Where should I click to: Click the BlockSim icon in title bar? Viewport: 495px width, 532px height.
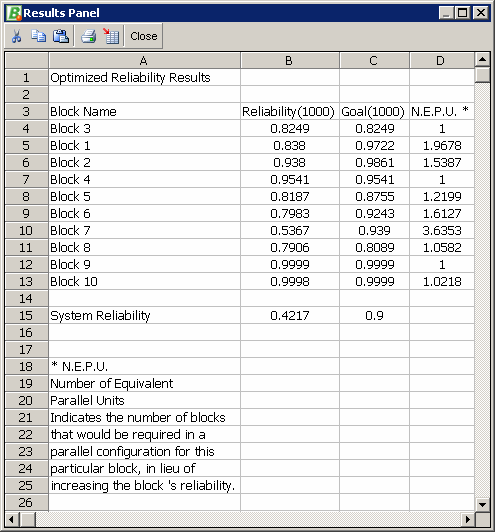point(14,13)
